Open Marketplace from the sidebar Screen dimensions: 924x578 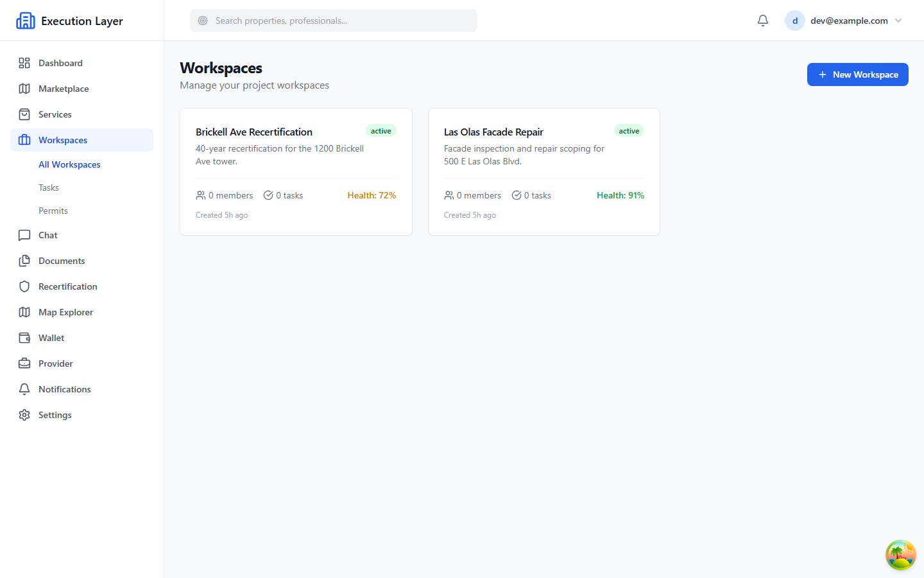[82, 89]
